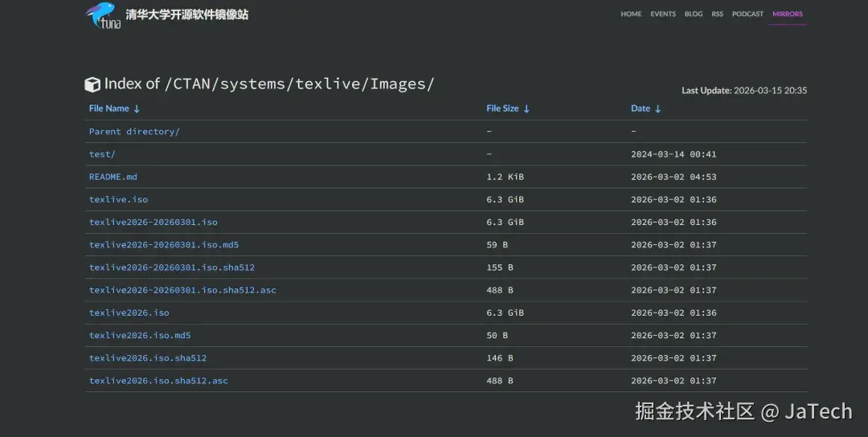Open the EVENTS nav item
868x437 pixels.
663,14
